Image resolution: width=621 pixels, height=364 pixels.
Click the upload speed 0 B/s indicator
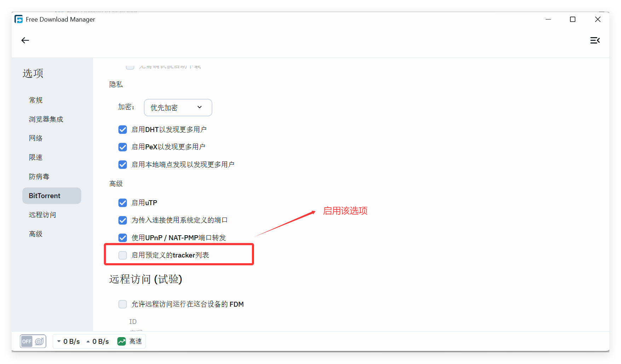point(98,341)
